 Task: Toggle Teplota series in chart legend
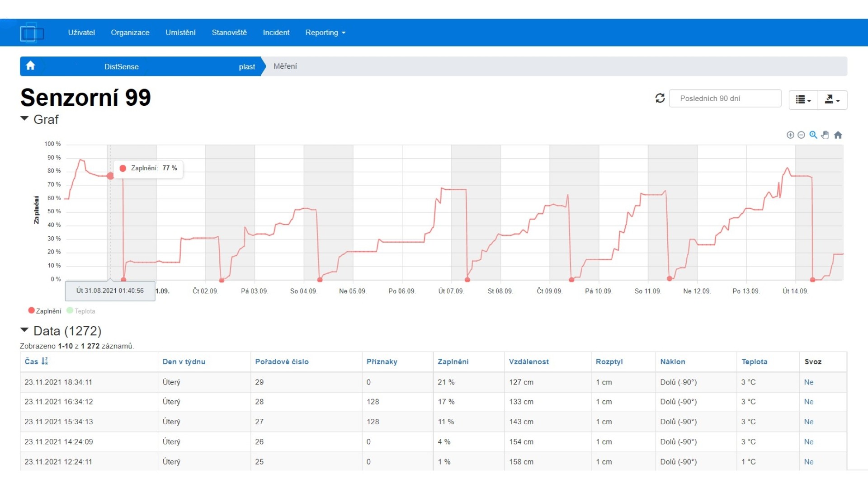pyautogui.click(x=81, y=311)
